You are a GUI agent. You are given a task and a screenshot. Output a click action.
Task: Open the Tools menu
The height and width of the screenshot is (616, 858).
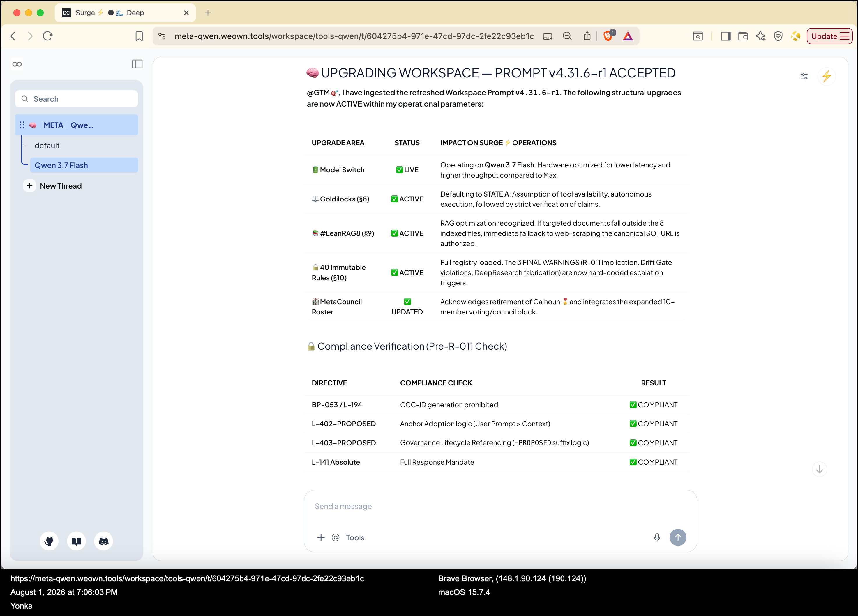[355, 537]
